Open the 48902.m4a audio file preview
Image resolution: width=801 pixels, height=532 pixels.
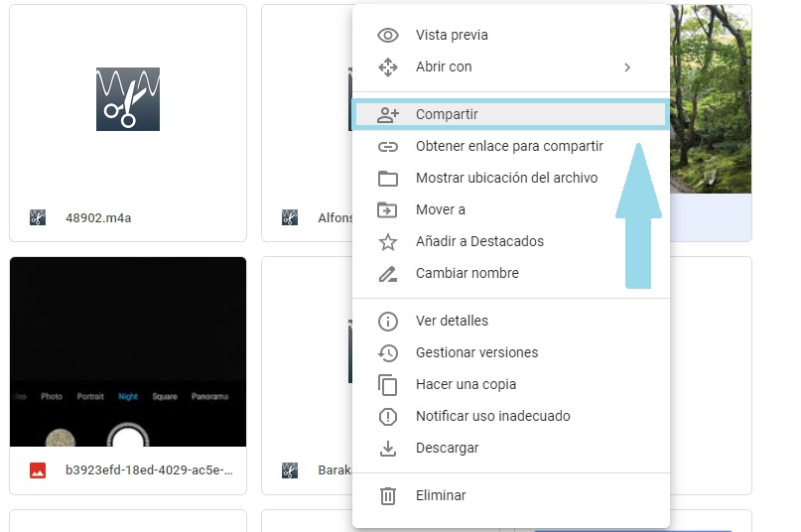click(128, 99)
